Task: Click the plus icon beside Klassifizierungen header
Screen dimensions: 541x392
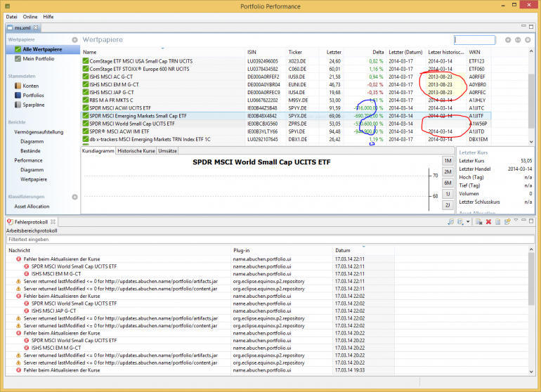Action: 74,197
